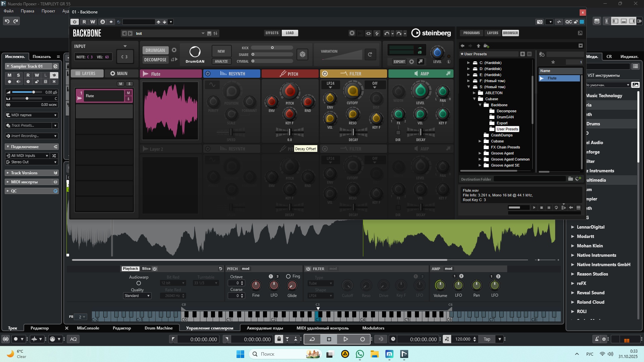The height and width of the screenshot is (362, 644).
Task: Toggle the RESYNTH section power button
Action: 208,74
